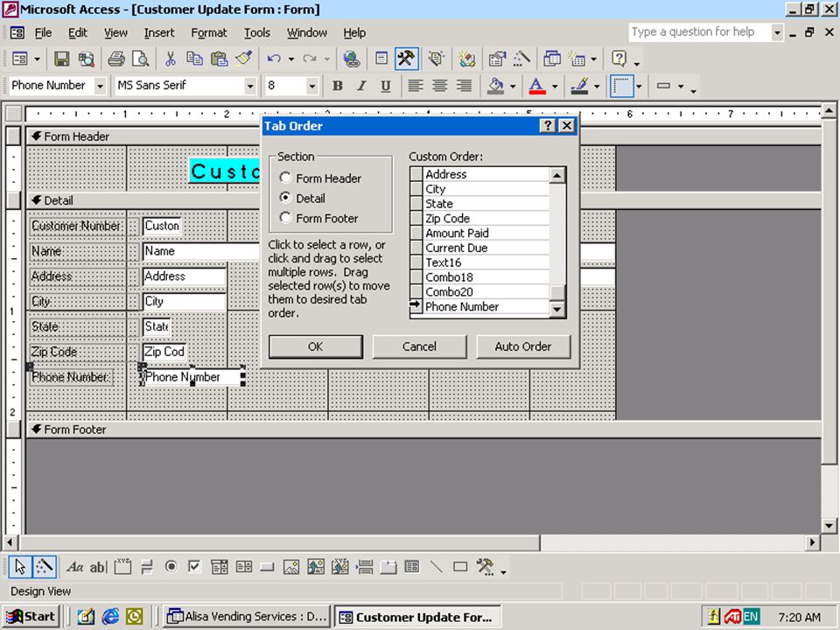Click the Copy icon
The width and height of the screenshot is (840, 630).
click(x=194, y=59)
